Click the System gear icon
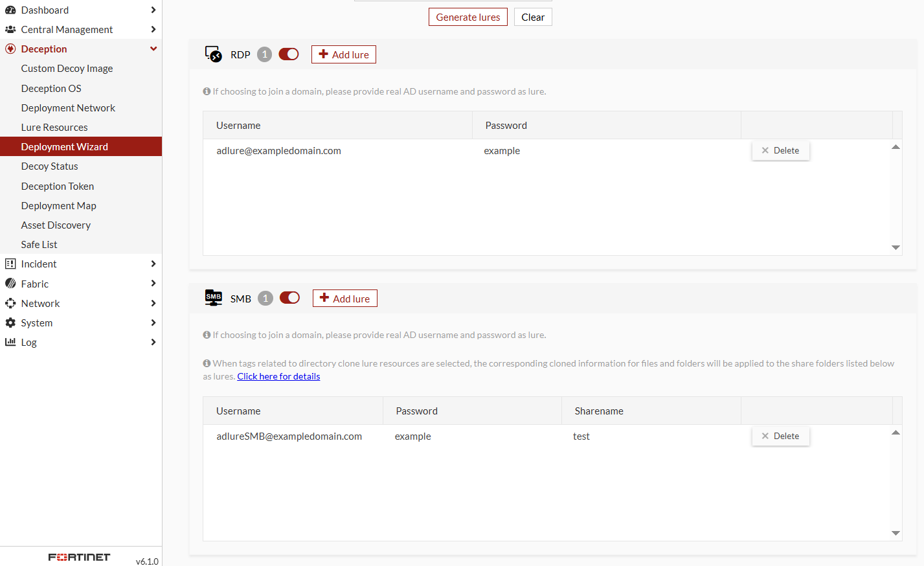This screenshot has height=566, width=924. point(10,323)
